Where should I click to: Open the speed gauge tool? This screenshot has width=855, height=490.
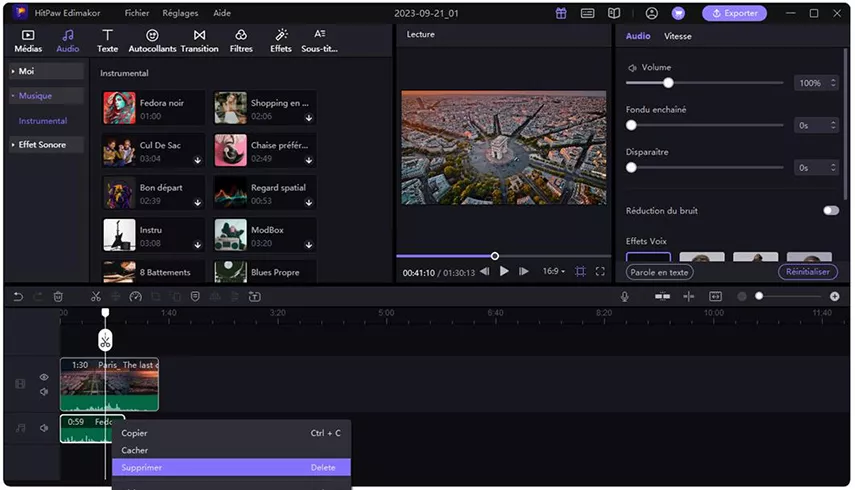click(x=135, y=297)
